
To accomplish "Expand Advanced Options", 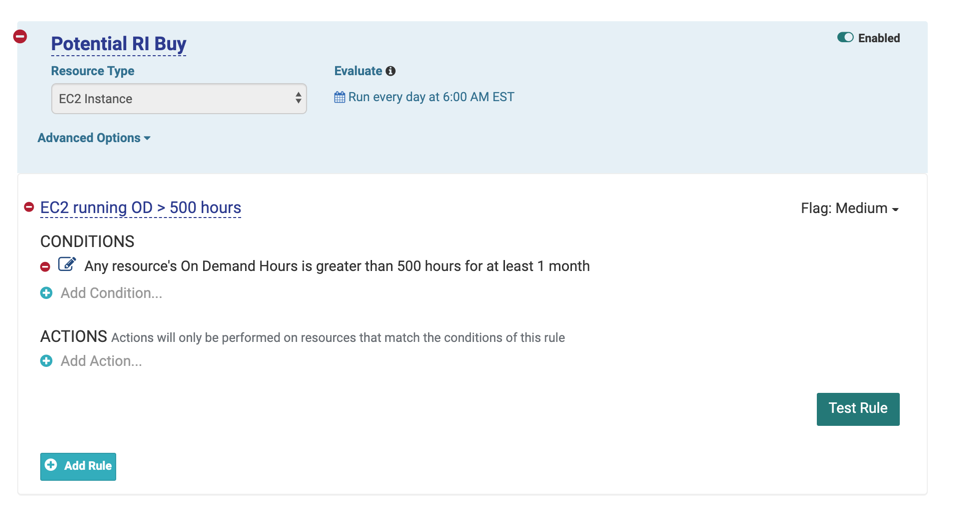I will (x=94, y=138).
